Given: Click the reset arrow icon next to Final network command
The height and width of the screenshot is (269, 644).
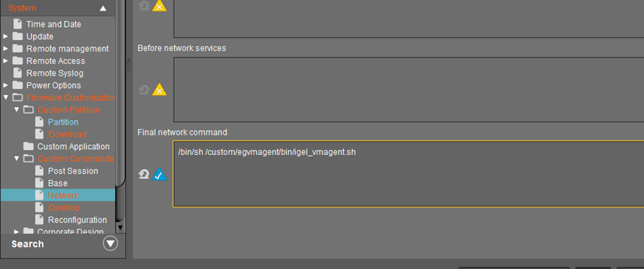Looking at the screenshot, I should [x=144, y=175].
